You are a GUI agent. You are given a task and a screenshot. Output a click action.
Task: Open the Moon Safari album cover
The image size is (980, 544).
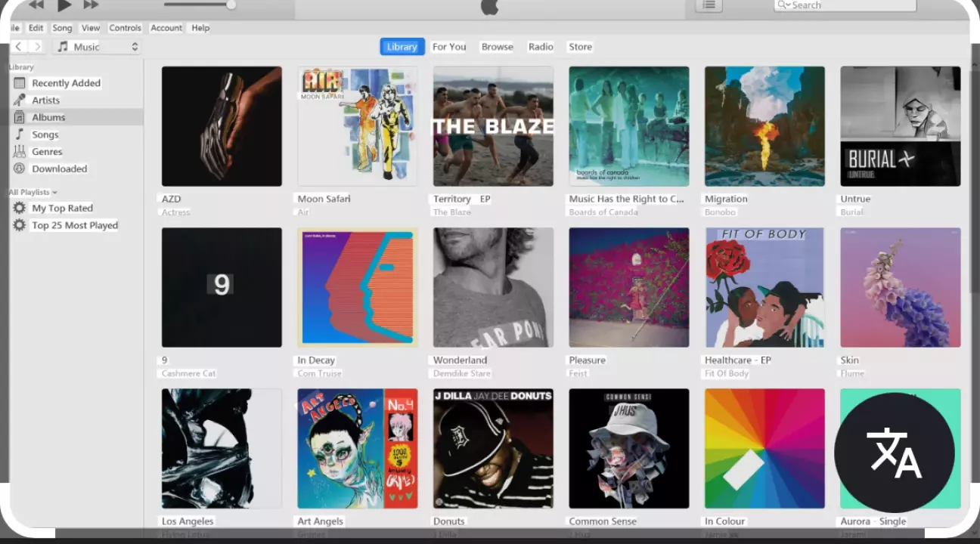coord(357,126)
